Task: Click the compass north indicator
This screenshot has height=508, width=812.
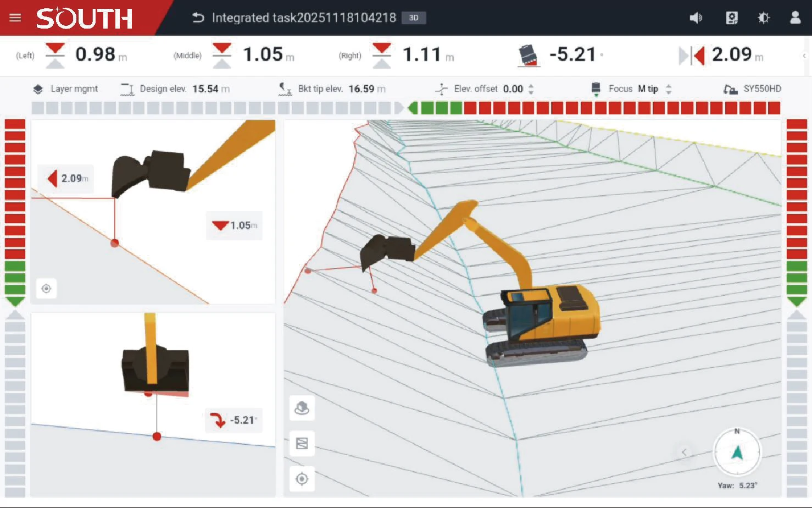Action: coord(737,452)
